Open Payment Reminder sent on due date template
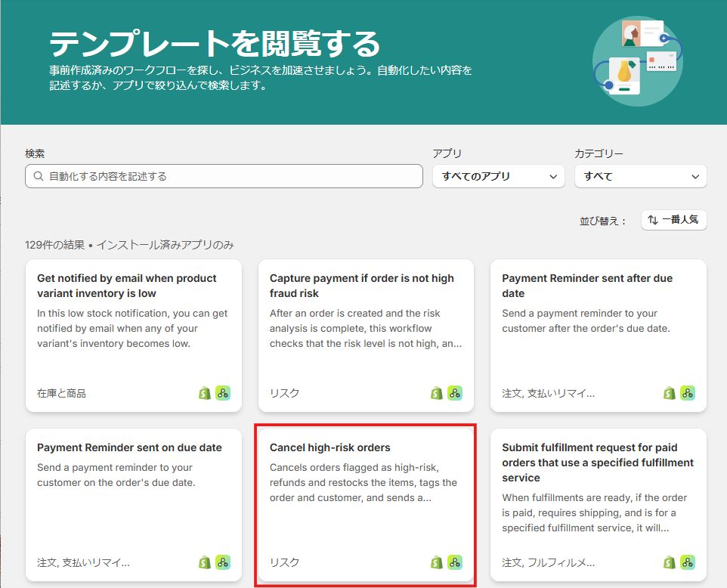This screenshot has height=588, width=727. click(134, 505)
